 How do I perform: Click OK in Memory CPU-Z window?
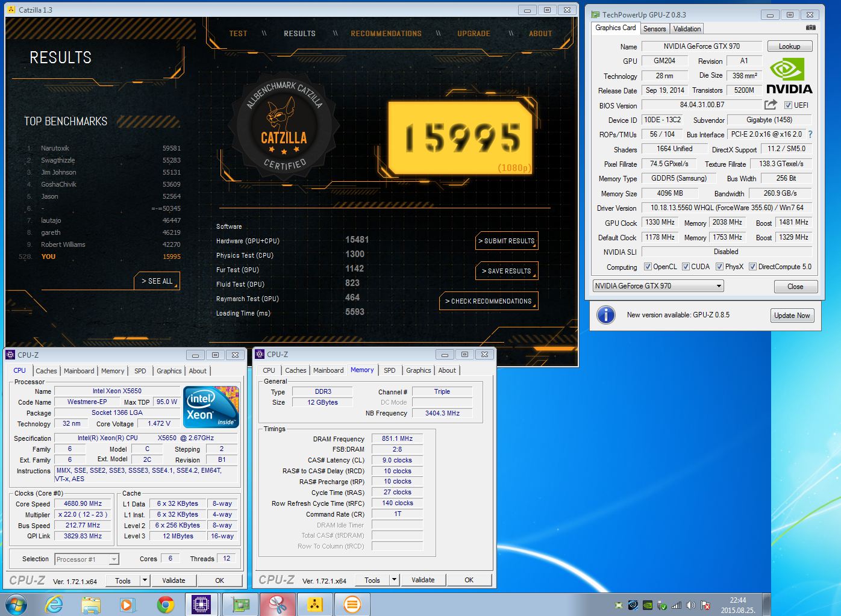[469, 580]
